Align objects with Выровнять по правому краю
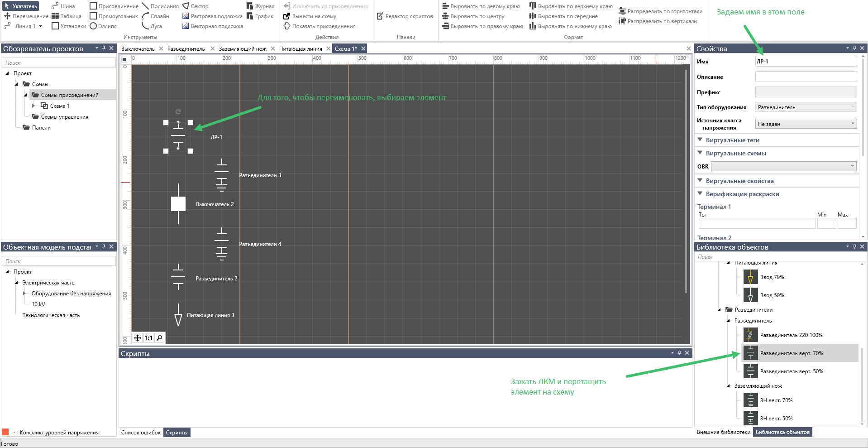 click(482, 26)
